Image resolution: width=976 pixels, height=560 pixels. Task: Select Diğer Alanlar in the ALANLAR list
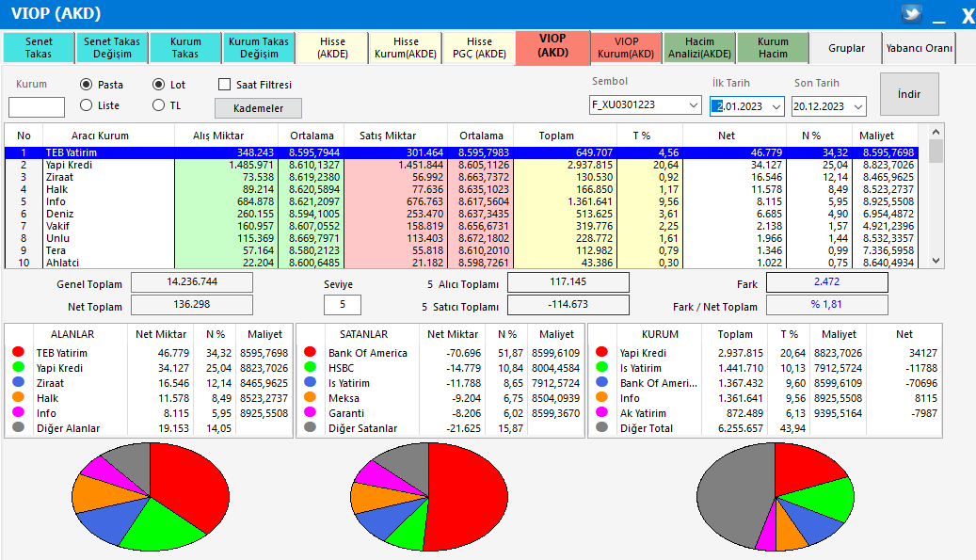tap(149, 428)
